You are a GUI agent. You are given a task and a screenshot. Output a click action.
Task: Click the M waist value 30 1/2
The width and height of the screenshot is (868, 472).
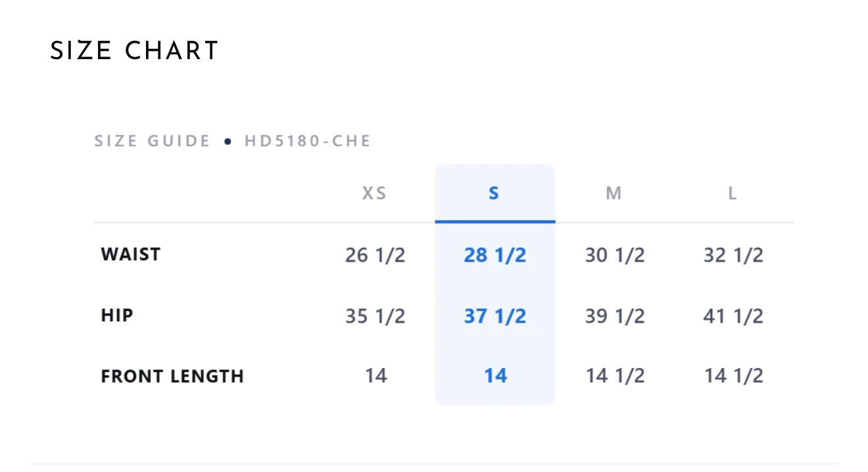(x=615, y=255)
